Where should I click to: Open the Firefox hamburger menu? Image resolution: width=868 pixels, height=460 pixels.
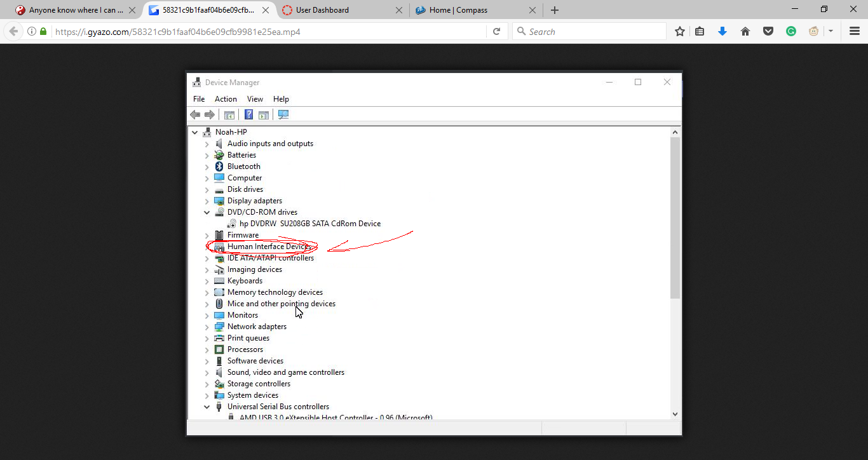[855, 31]
